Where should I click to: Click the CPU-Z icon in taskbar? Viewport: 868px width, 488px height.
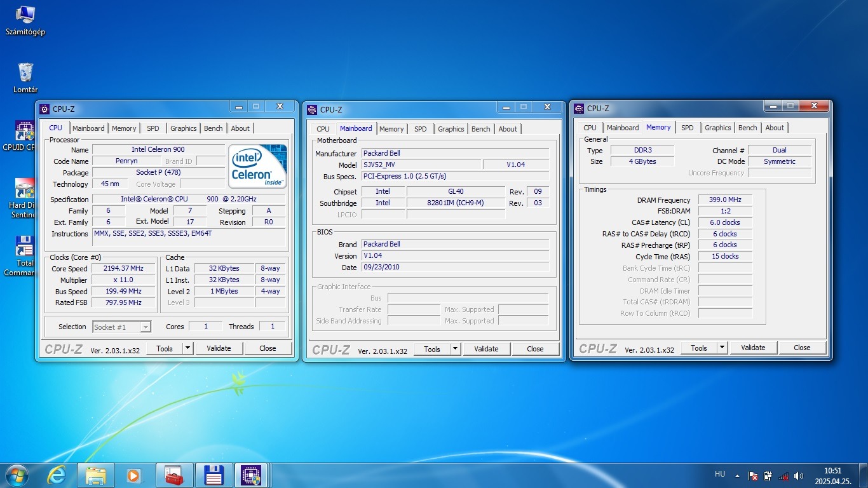[252, 475]
